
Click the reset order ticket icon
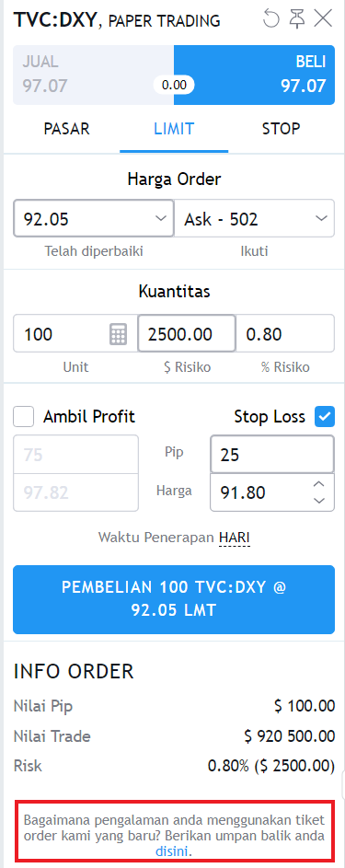(x=271, y=18)
